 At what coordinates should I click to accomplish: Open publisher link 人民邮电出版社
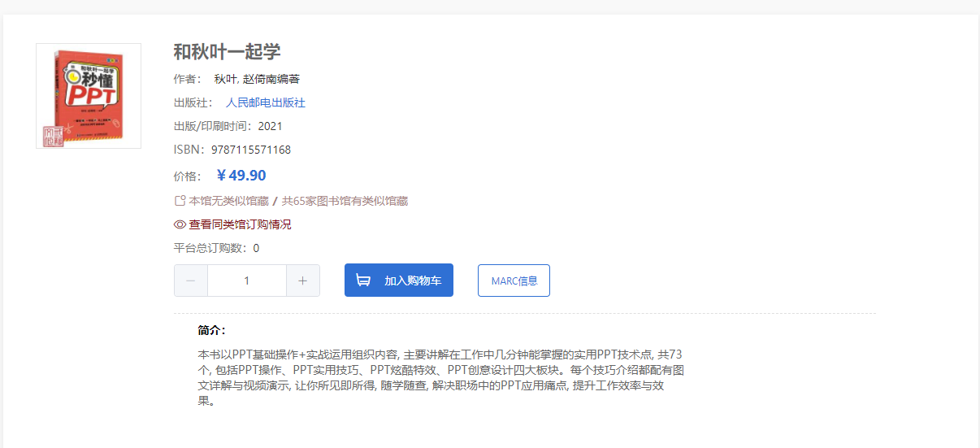[x=266, y=102]
